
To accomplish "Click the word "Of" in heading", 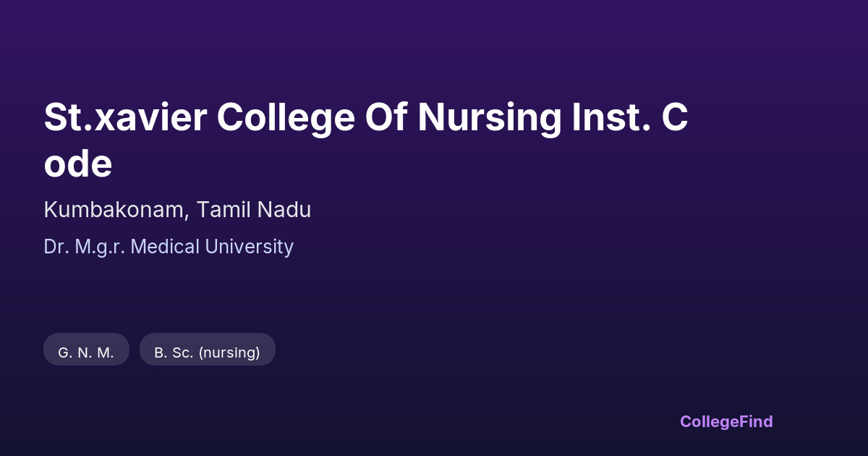I will 386,117.
